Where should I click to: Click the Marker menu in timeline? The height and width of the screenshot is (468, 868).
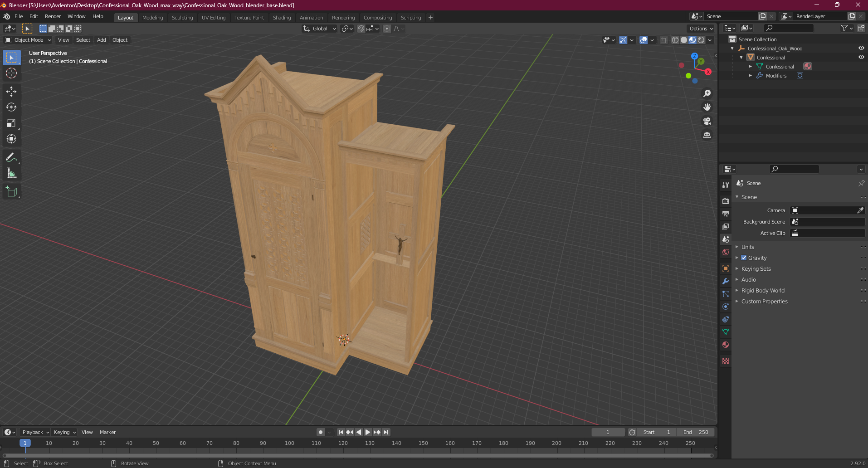107,432
